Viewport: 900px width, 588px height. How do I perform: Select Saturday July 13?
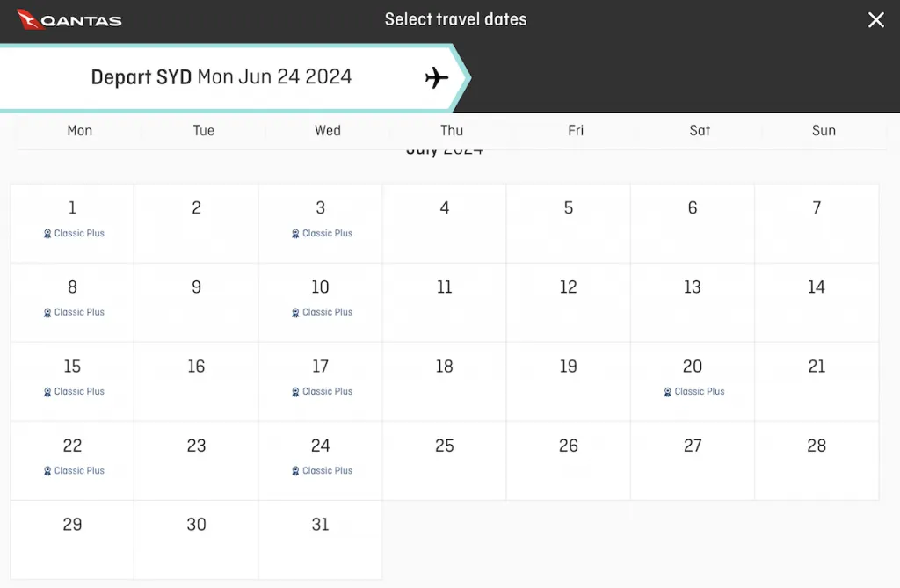(693, 302)
